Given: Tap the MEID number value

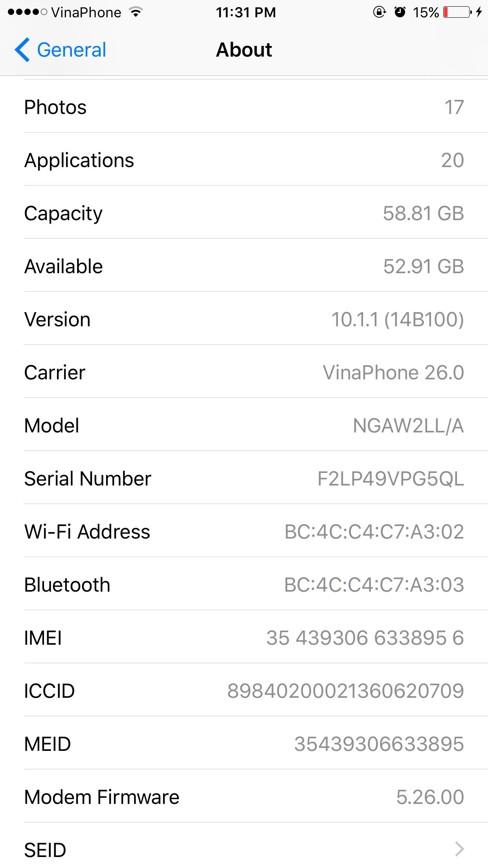Looking at the screenshot, I should tap(379, 744).
